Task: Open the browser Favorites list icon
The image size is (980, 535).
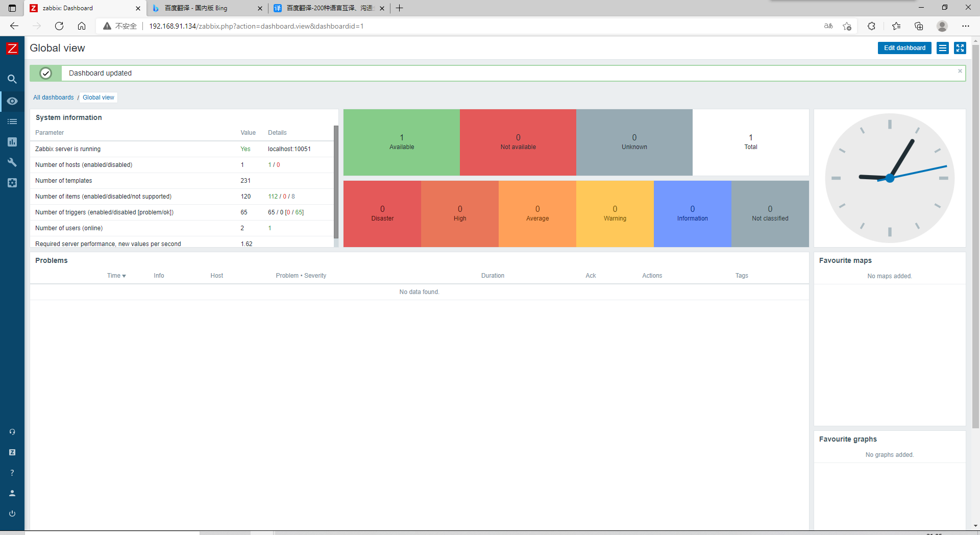Action: point(896,26)
